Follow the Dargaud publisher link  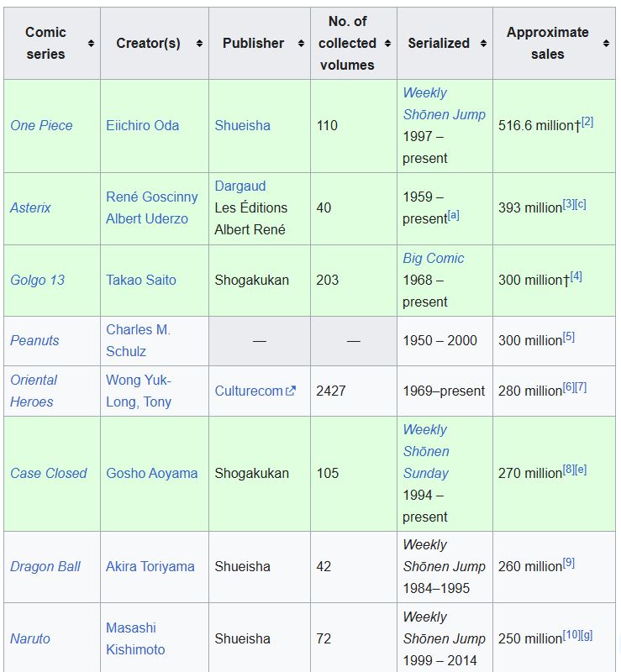coord(240,186)
